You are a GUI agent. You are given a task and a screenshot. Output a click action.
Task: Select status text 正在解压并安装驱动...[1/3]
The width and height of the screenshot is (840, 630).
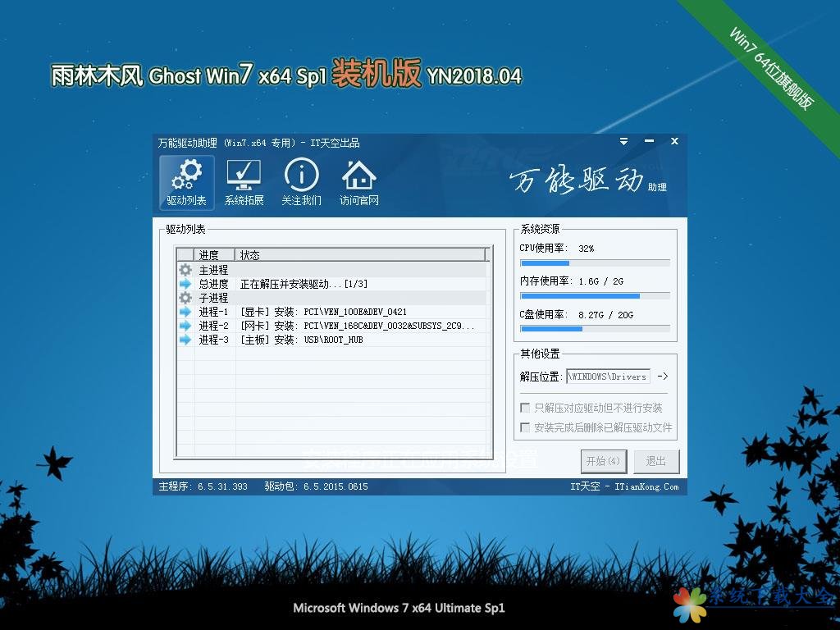click(x=304, y=284)
